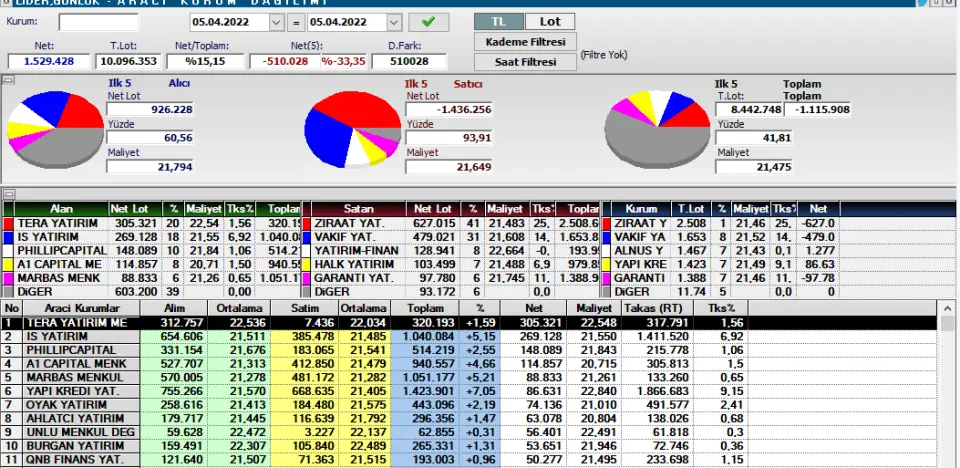This screenshot has height=468, width=960.
Task: Open the start date dropdown
Action: tap(276, 22)
